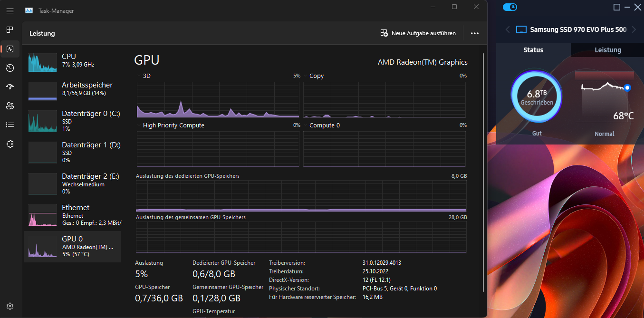Maximize the Samsung widget window

617,7
